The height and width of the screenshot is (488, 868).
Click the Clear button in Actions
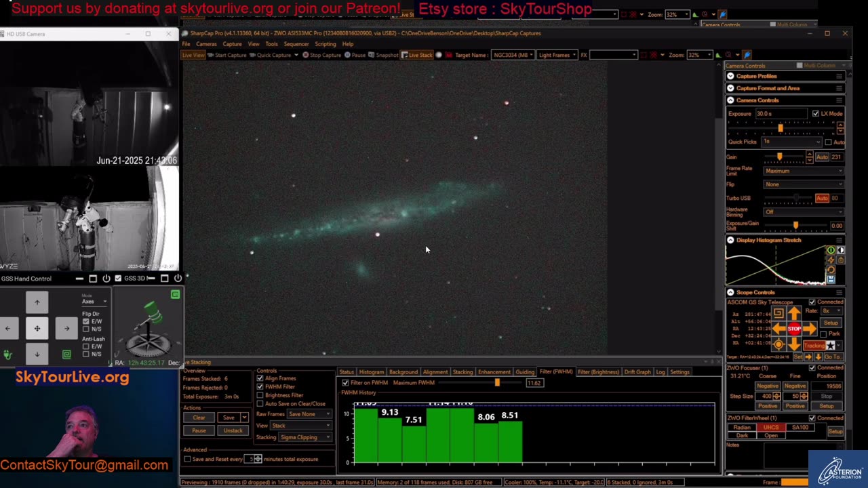(199, 418)
